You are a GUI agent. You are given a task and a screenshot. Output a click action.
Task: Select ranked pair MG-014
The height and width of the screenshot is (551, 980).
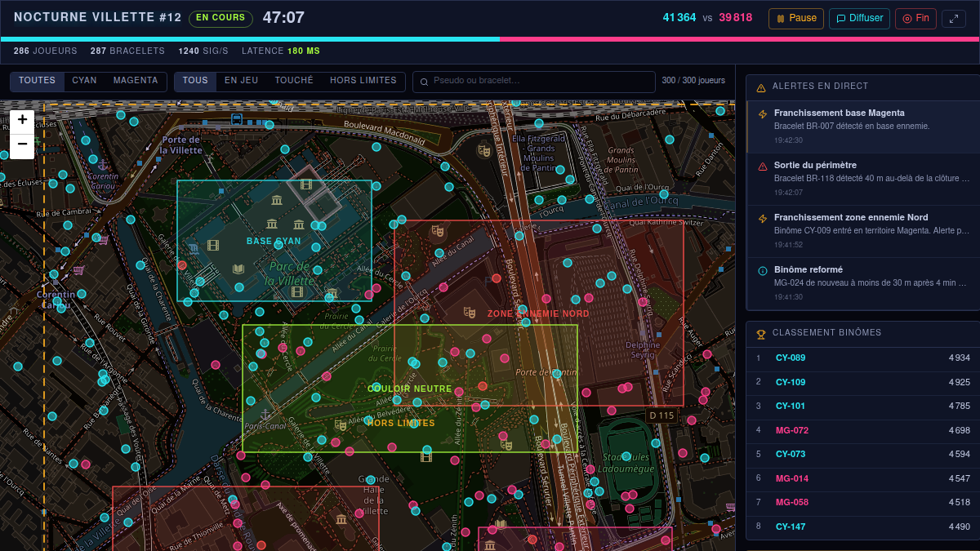tap(863, 478)
